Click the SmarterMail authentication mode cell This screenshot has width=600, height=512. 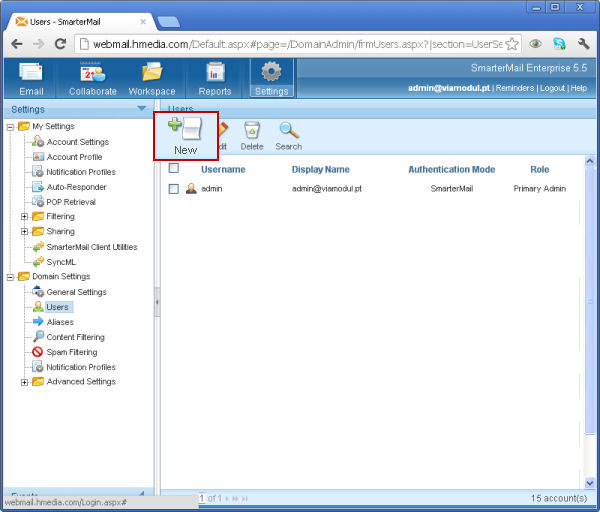point(452,189)
